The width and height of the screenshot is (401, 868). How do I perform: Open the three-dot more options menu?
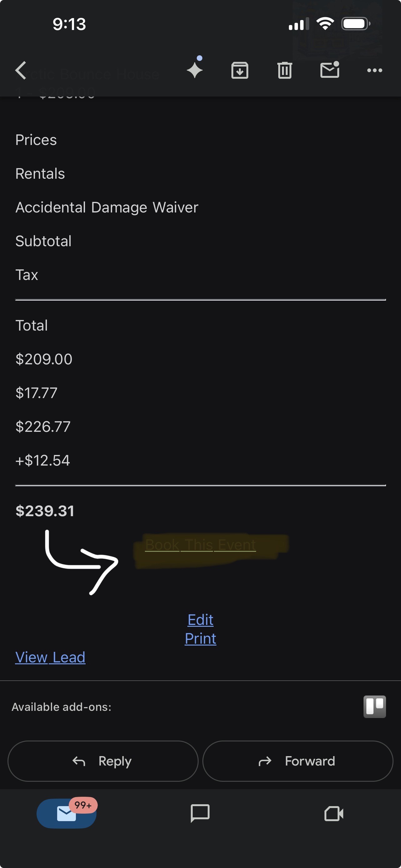[374, 70]
